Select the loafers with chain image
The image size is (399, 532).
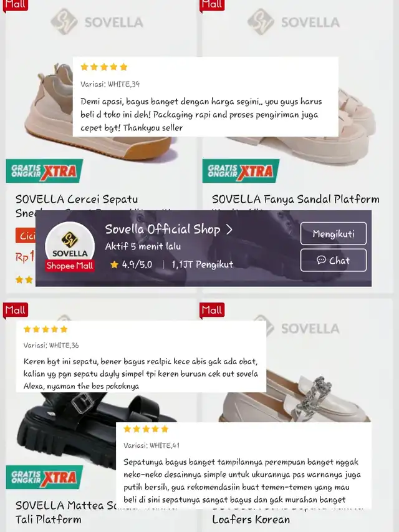tap(295, 397)
